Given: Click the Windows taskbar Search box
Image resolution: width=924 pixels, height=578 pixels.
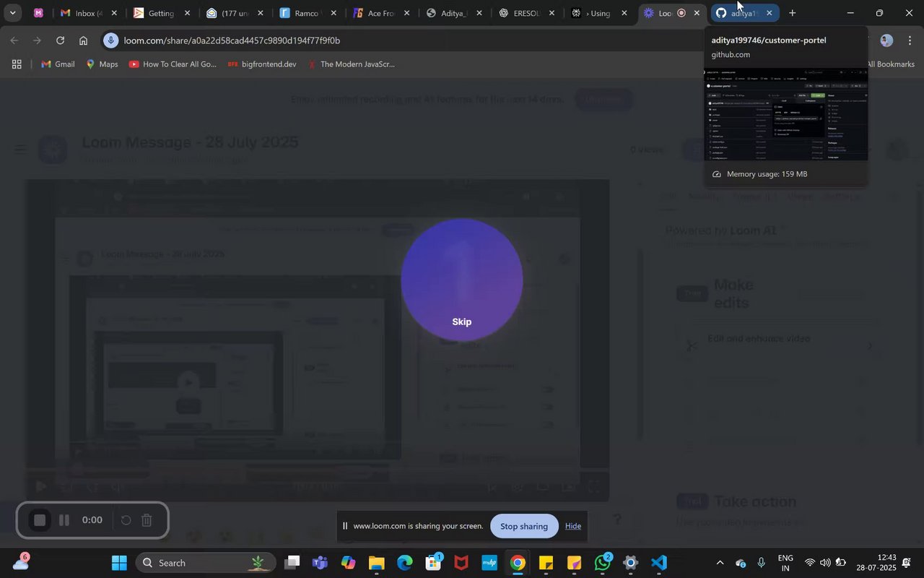Looking at the screenshot, I should (x=206, y=563).
